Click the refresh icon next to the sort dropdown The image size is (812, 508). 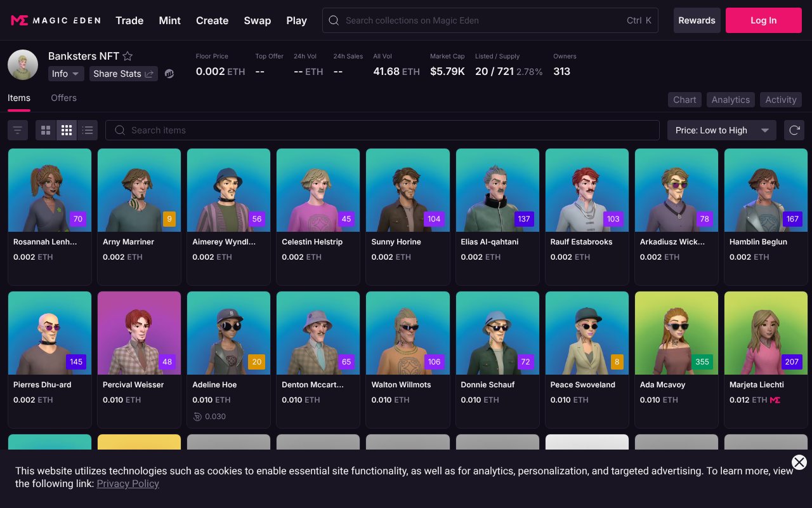pyautogui.click(x=794, y=130)
